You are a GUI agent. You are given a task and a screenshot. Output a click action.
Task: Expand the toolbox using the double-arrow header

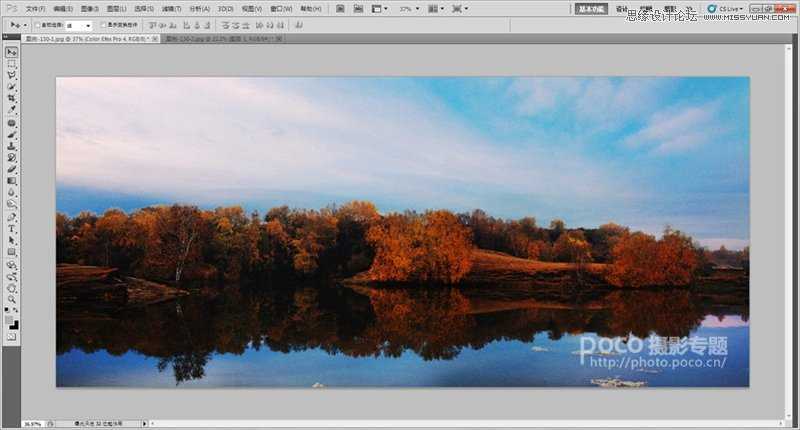tap(5, 37)
